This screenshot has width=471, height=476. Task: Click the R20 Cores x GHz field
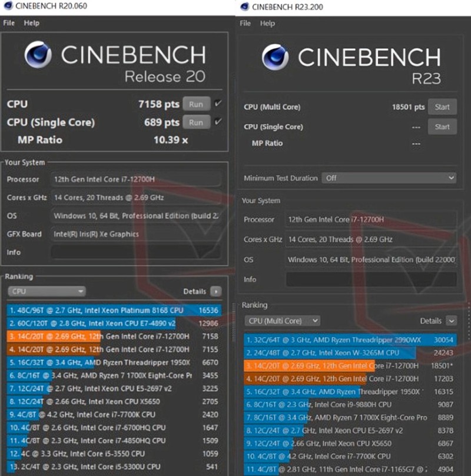point(136,198)
